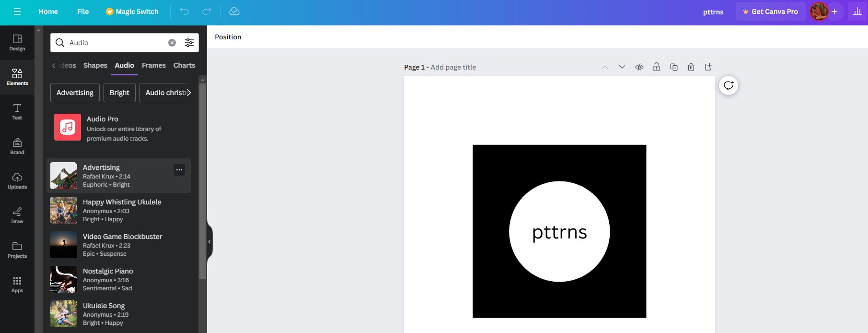
Task: Play the Advertising track thumbnail
Action: (64, 176)
